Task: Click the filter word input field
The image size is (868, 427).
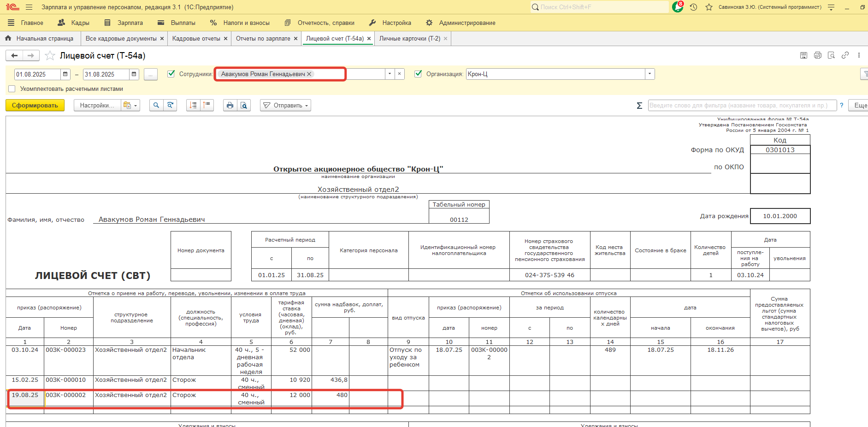Action: tap(741, 106)
